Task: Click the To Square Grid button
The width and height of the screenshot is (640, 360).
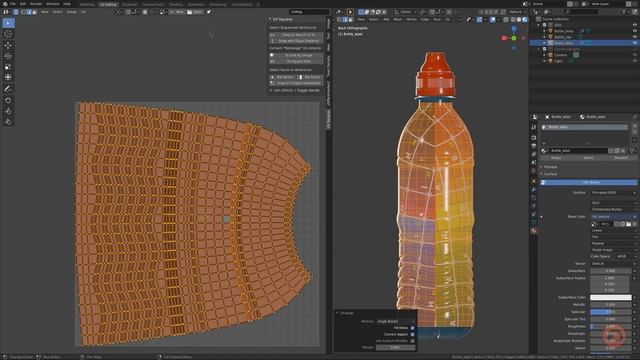Action: pyautogui.click(x=296, y=61)
